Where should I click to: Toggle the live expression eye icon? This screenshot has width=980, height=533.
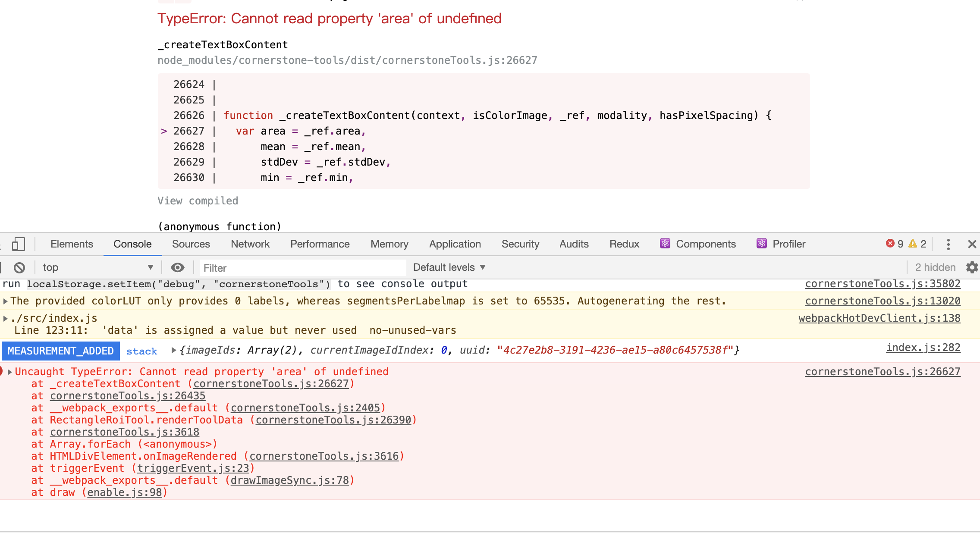tap(178, 267)
